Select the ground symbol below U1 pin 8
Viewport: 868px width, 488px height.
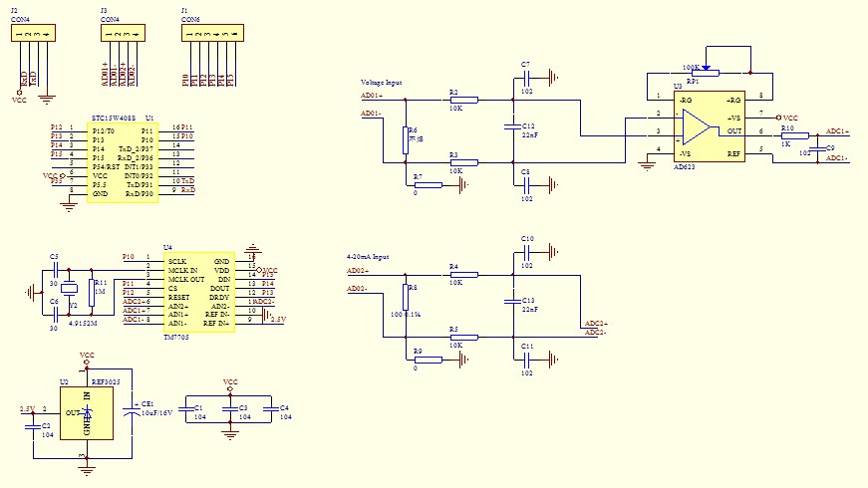(x=69, y=206)
